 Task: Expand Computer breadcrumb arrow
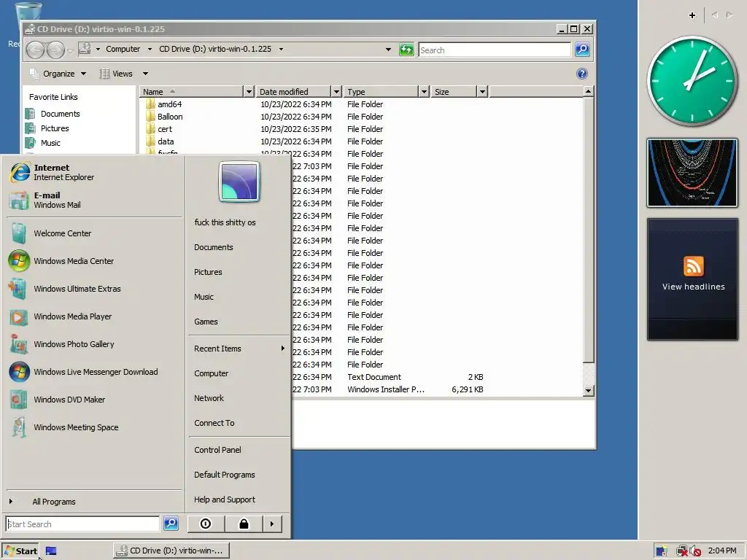tap(150, 49)
